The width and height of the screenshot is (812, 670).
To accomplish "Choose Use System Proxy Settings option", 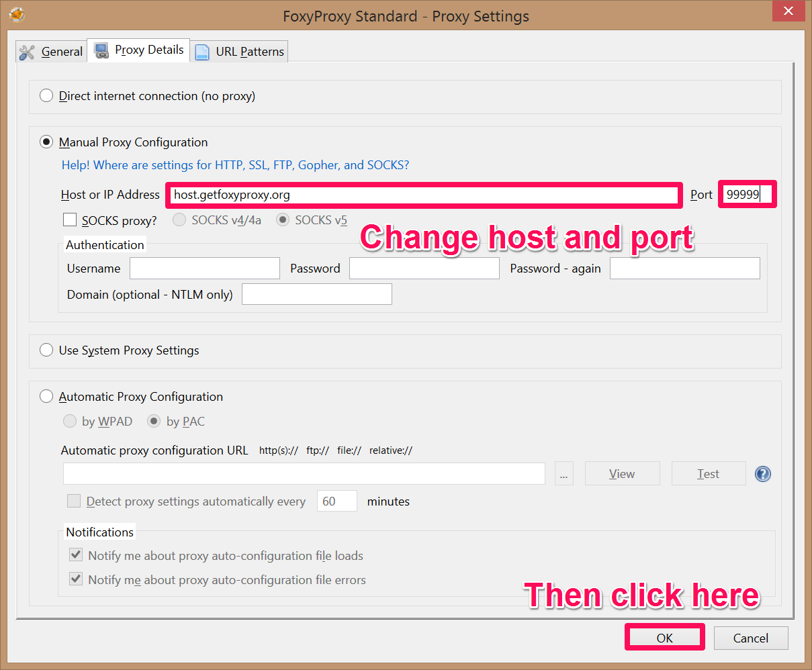I will [x=46, y=350].
